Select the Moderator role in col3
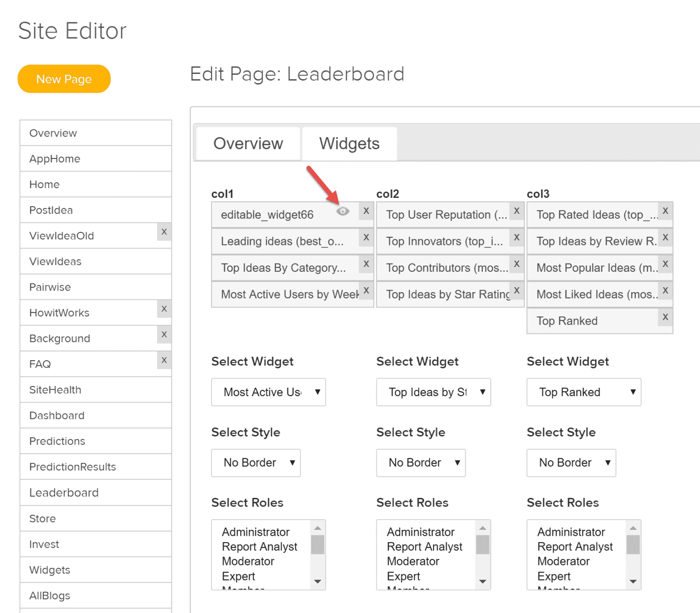This screenshot has height=613, width=700. click(x=564, y=561)
